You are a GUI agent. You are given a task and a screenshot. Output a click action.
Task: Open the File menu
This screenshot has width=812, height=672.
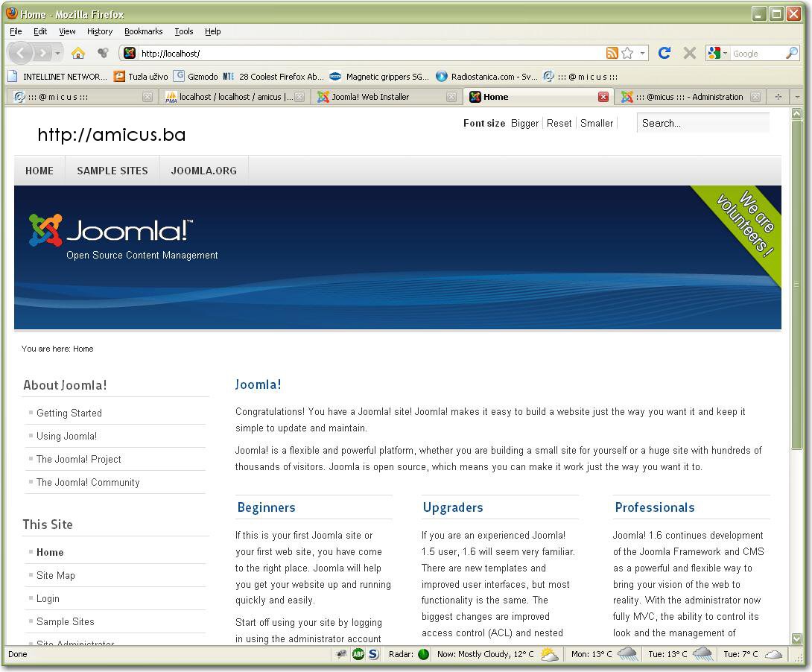click(x=16, y=31)
